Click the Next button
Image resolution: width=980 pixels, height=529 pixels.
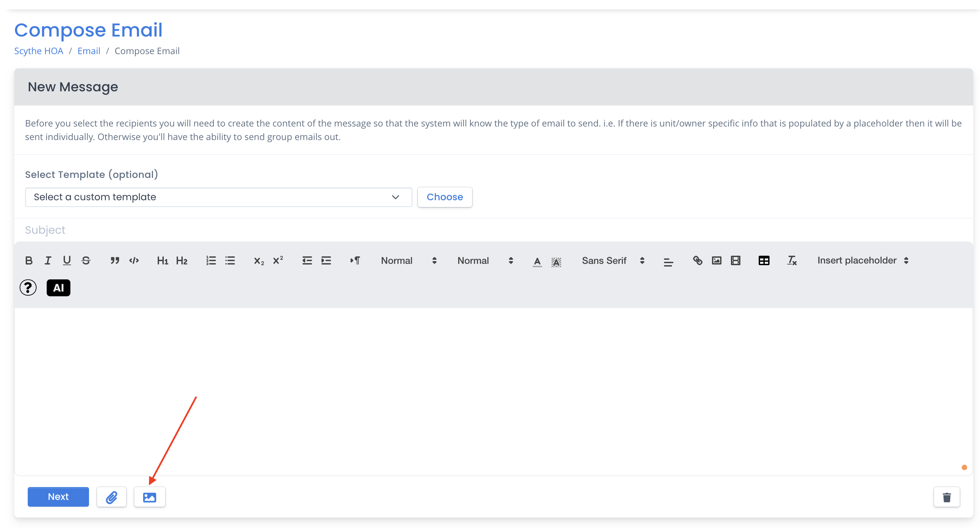(58, 497)
